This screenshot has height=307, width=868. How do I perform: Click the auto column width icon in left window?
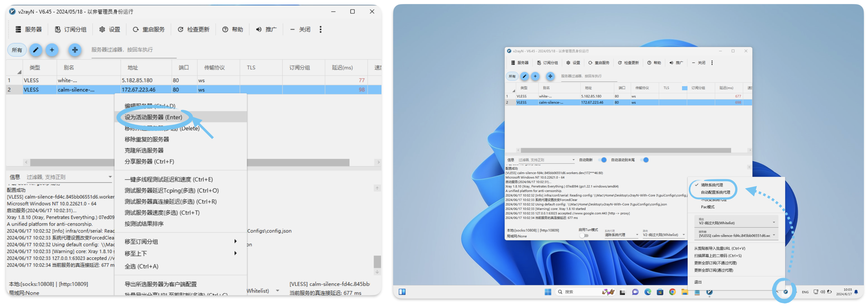pyautogui.click(x=75, y=50)
